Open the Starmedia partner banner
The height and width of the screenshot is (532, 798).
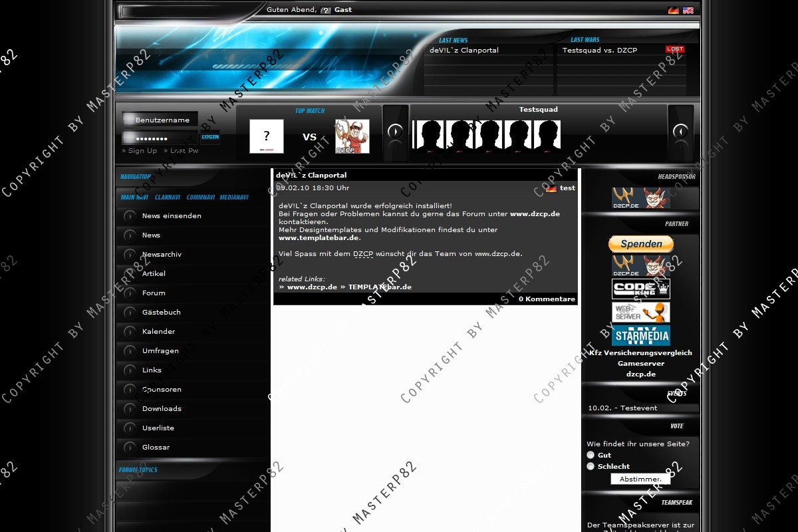(x=640, y=334)
